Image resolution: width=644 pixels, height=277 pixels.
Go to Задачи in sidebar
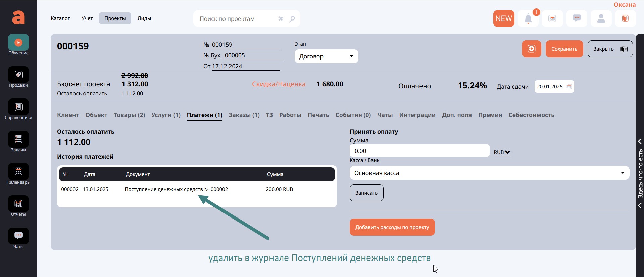pyautogui.click(x=18, y=140)
